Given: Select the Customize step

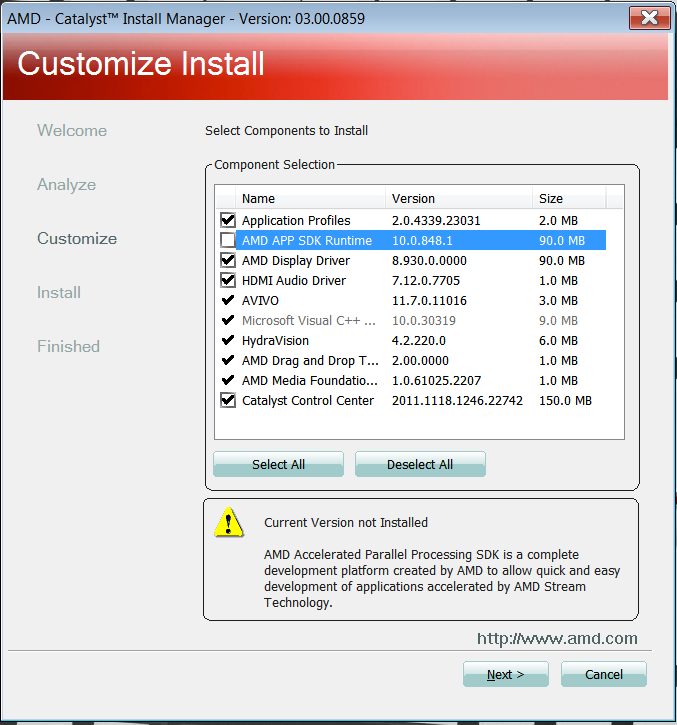Looking at the screenshot, I should pyautogui.click(x=77, y=239).
